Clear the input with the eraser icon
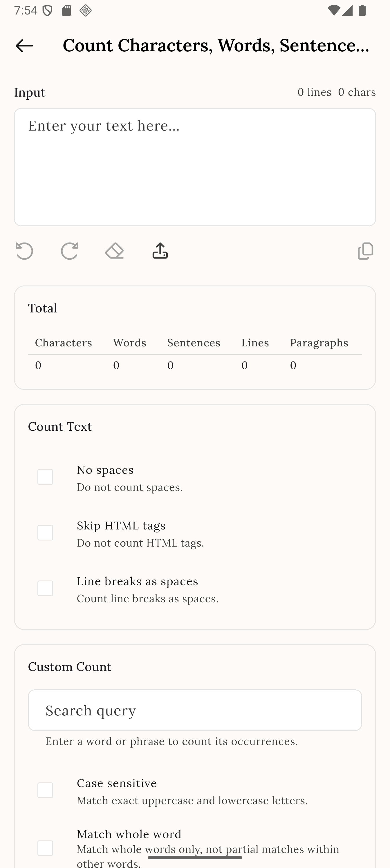Viewport: 390px width, 868px height. (114, 251)
